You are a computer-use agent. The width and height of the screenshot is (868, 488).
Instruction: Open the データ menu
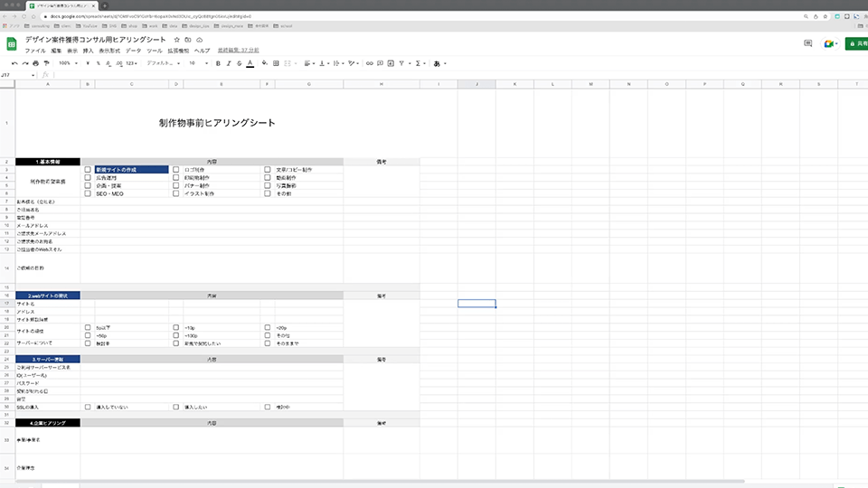[x=133, y=51]
